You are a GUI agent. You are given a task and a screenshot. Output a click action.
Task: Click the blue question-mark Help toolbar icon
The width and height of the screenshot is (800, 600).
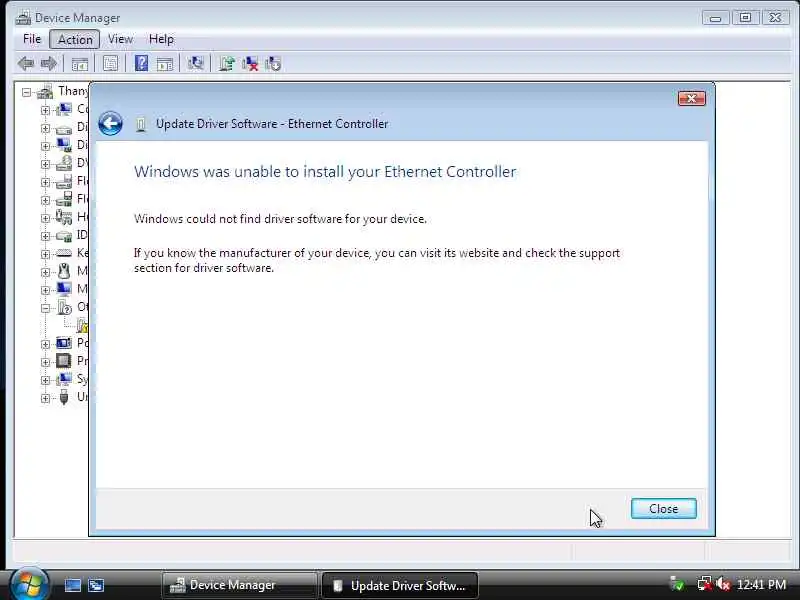[141, 63]
